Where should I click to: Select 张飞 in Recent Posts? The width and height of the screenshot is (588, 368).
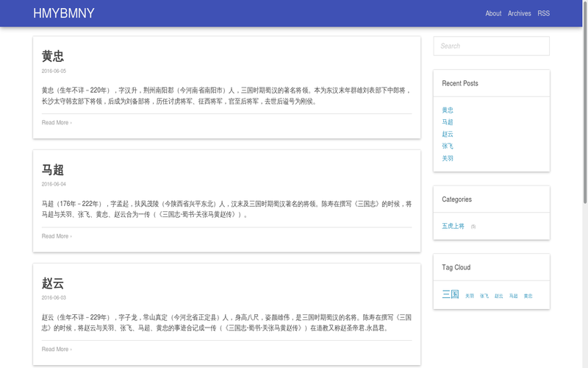[x=448, y=146]
